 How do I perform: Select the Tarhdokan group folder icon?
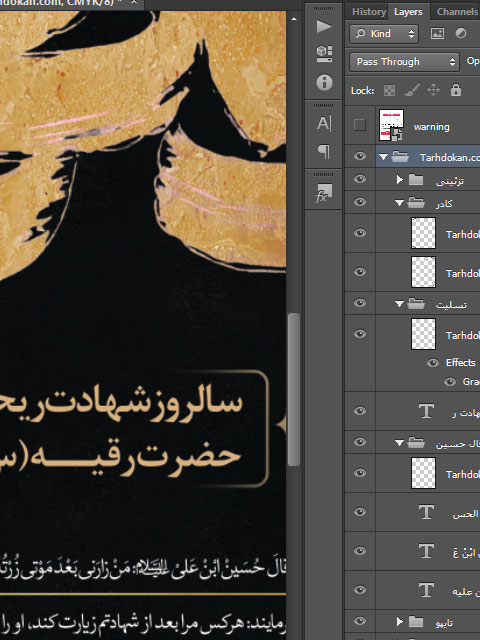click(400, 157)
